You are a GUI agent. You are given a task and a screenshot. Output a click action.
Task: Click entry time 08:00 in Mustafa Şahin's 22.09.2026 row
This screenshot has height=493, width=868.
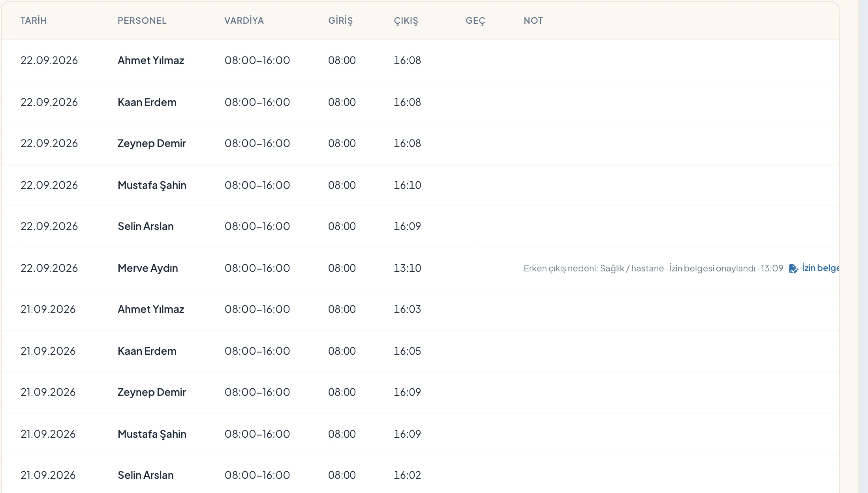pyautogui.click(x=342, y=185)
